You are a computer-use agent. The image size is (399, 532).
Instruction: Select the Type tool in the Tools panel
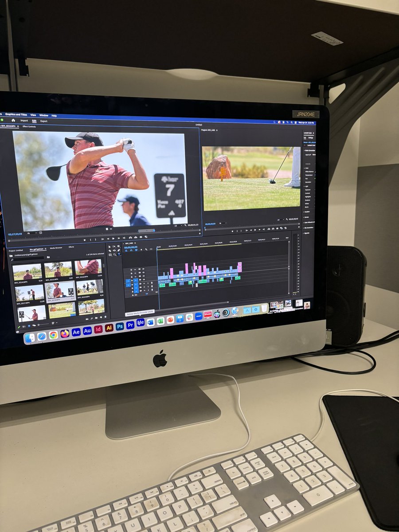point(119,254)
